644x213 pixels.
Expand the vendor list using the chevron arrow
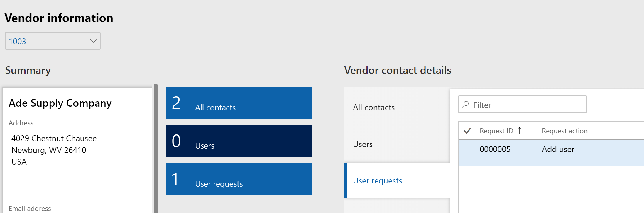93,41
